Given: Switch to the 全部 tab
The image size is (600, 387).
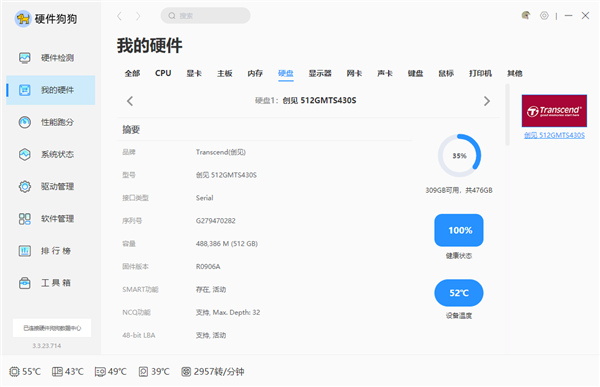Looking at the screenshot, I should coord(132,73).
